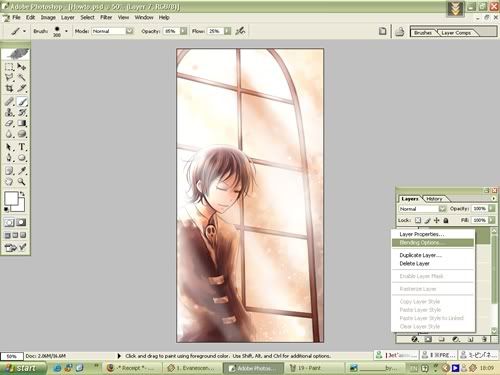Screen dimensions: 500x375
Task: Select the Path Selection tool
Action: pyautogui.click(x=9, y=147)
